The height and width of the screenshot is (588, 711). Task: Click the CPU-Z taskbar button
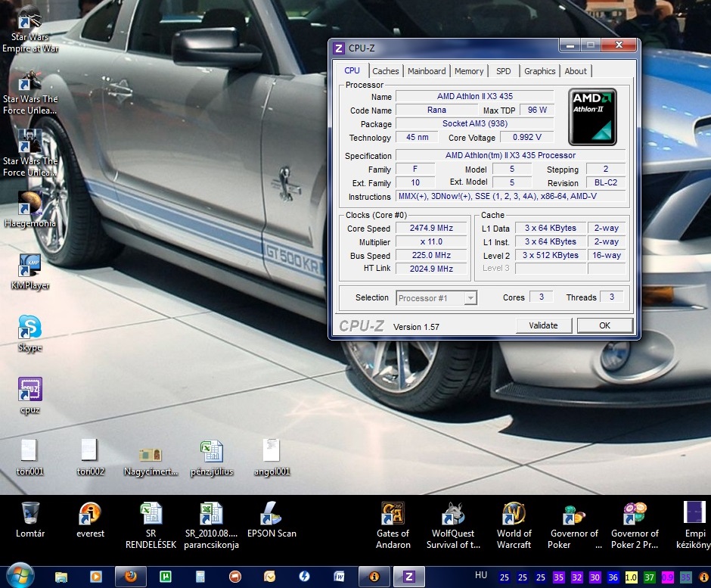409,577
